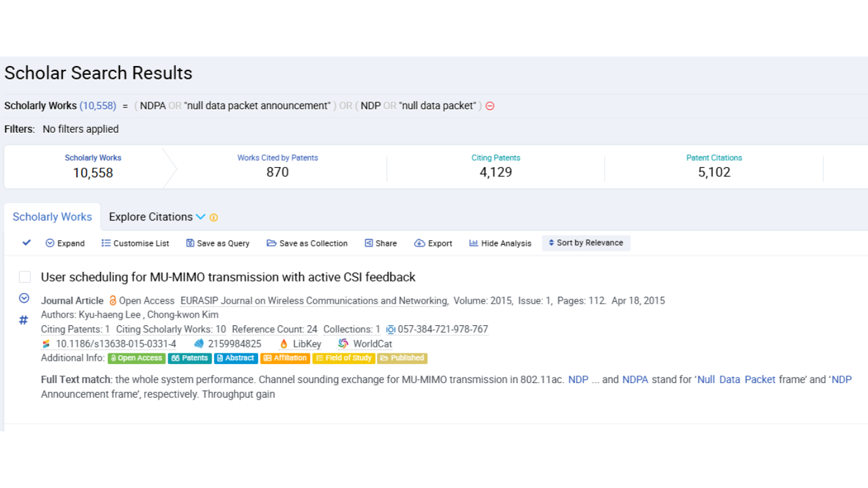This screenshot has width=868, height=488.
Task: Click Hide Analysis chart icon
Action: (x=473, y=243)
